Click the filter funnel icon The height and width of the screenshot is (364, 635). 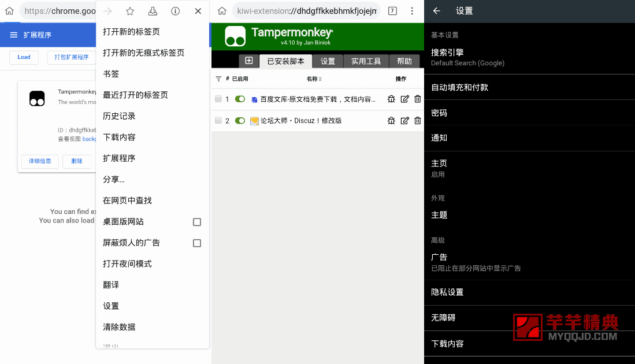(218, 79)
